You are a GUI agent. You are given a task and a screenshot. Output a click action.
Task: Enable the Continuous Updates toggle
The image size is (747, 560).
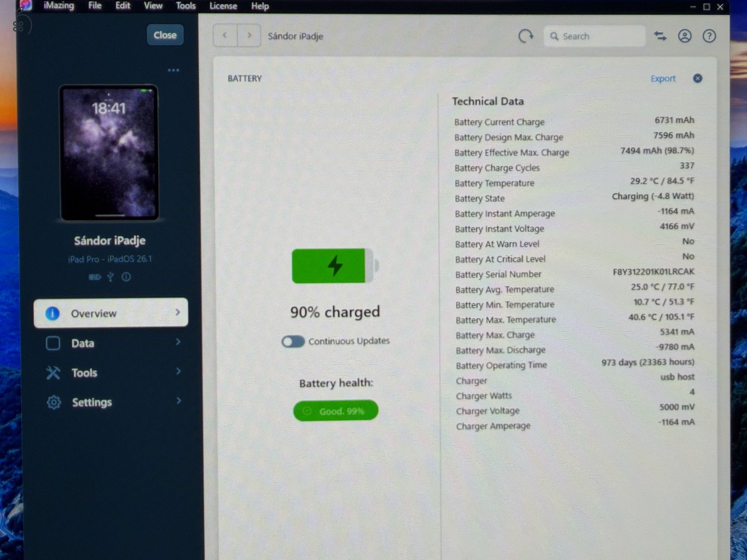tap(293, 342)
